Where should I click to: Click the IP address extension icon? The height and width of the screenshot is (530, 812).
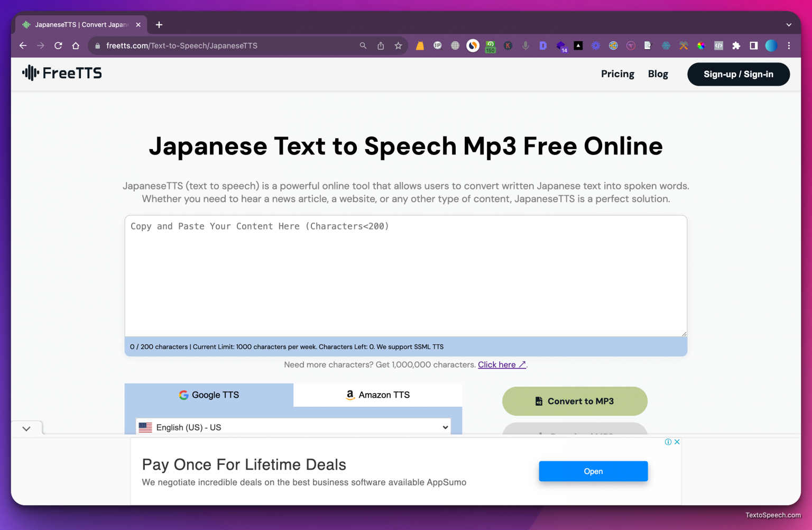click(438, 46)
